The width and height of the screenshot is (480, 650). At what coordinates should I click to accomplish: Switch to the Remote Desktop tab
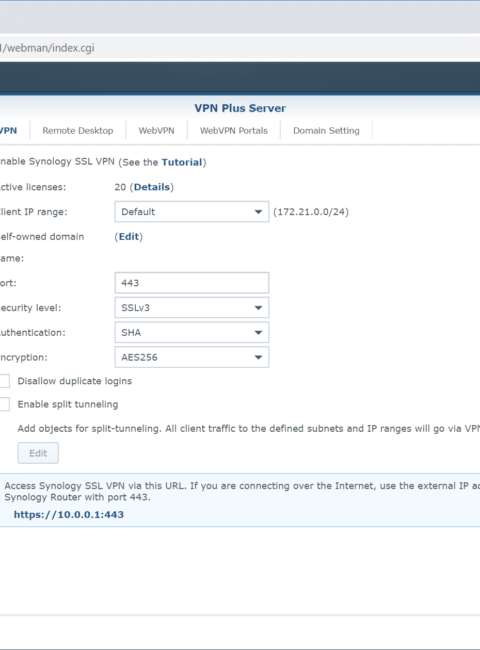[78, 131]
